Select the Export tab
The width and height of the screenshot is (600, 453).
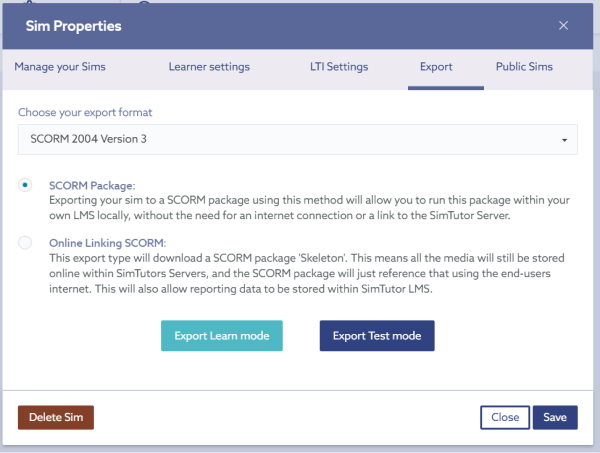click(x=436, y=67)
